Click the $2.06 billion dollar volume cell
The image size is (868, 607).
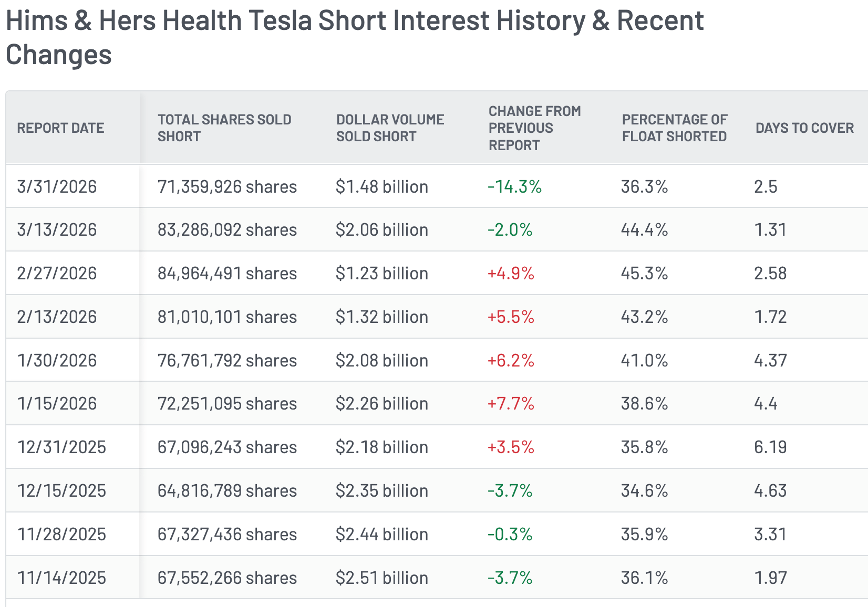point(382,230)
